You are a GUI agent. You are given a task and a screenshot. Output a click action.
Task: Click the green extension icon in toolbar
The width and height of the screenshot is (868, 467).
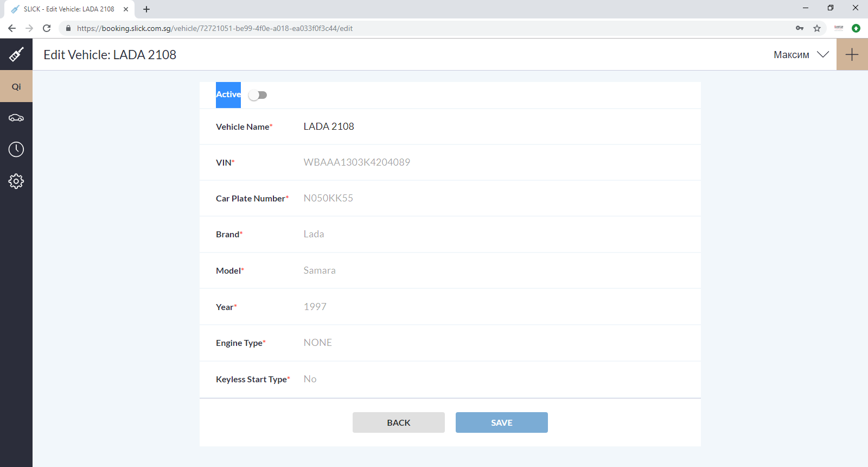856,28
